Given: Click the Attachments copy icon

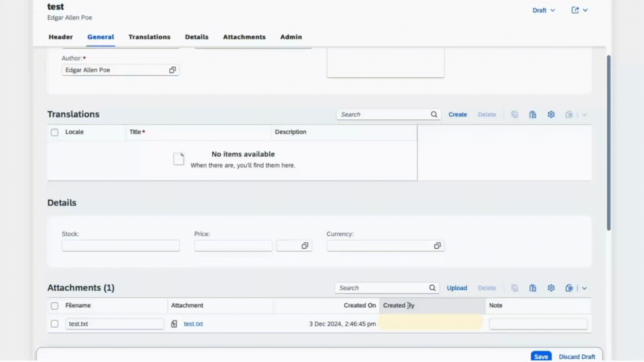Looking at the screenshot, I should pos(515,288).
